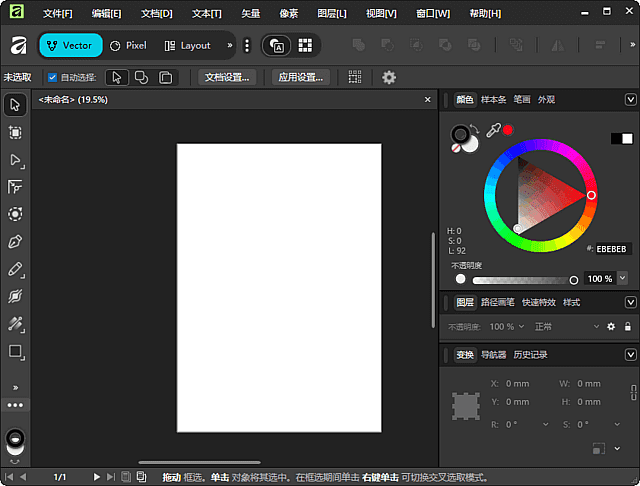
Task: Click the eyedropper color picker icon
Action: pyautogui.click(x=492, y=130)
